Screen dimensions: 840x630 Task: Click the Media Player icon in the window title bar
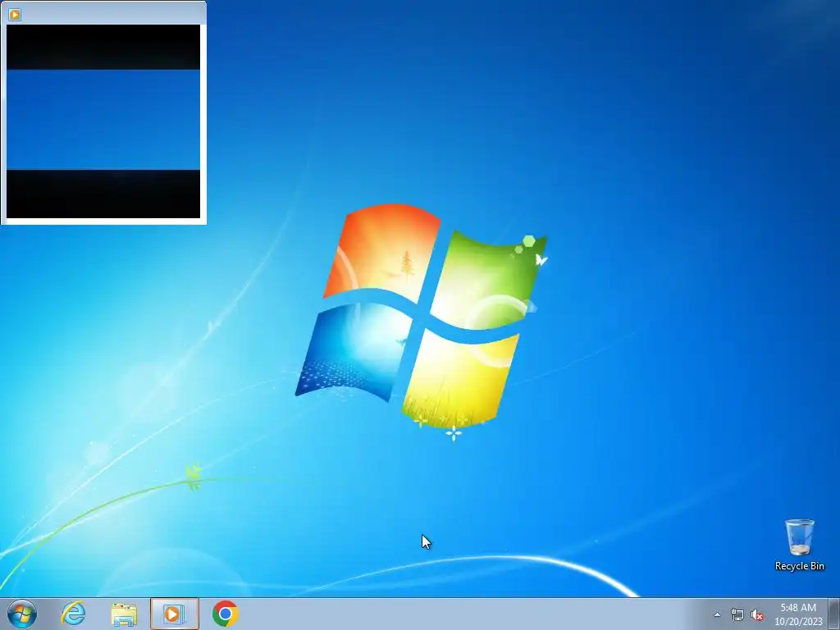pos(15,15)
